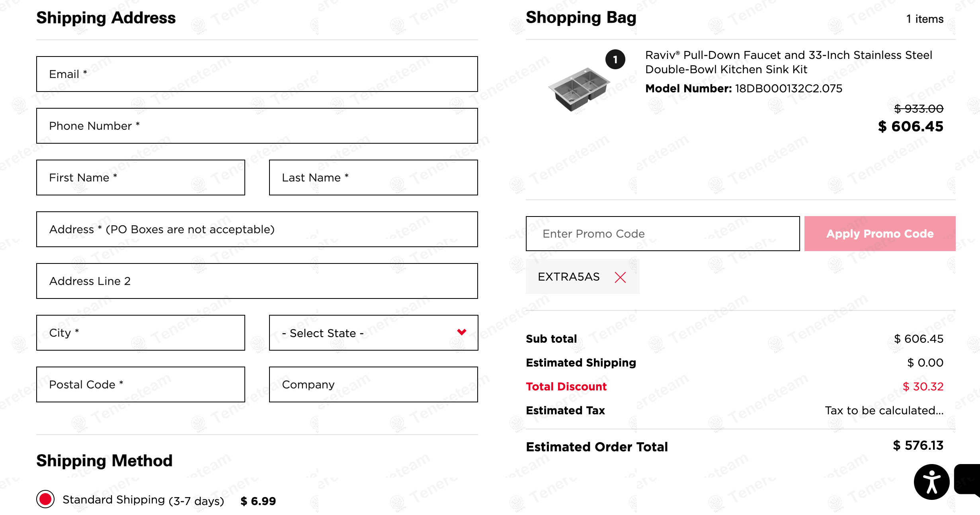Select the First Name field

click(x=141, y=178)
